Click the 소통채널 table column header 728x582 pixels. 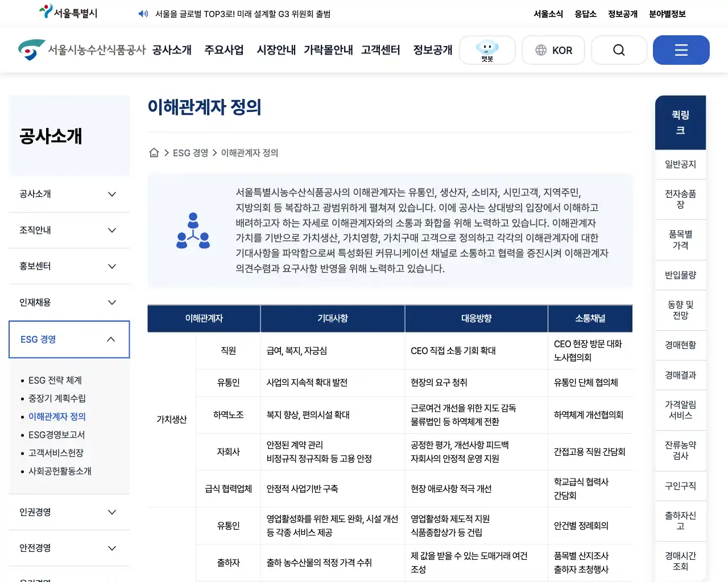coord(590,318)
